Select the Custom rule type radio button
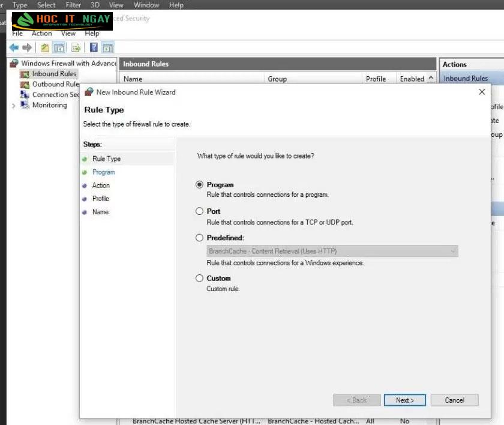The image size is (504, 425). tap(199, 278)
